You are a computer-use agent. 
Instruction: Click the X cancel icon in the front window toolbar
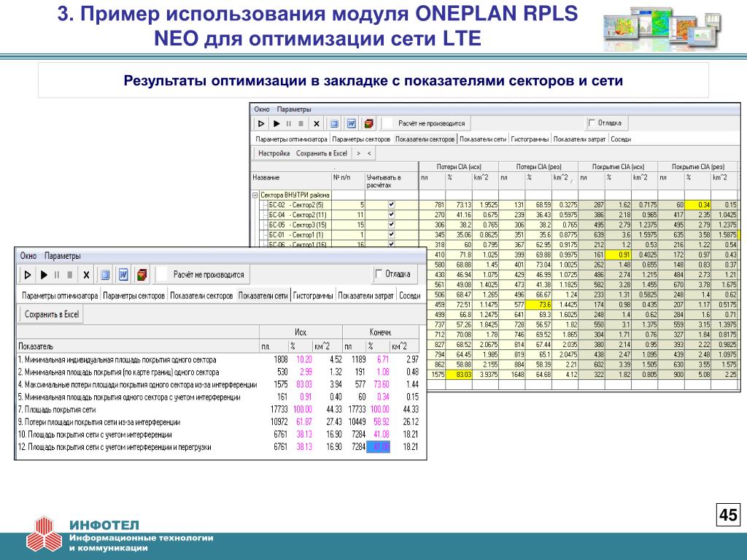tap(86, 275)
